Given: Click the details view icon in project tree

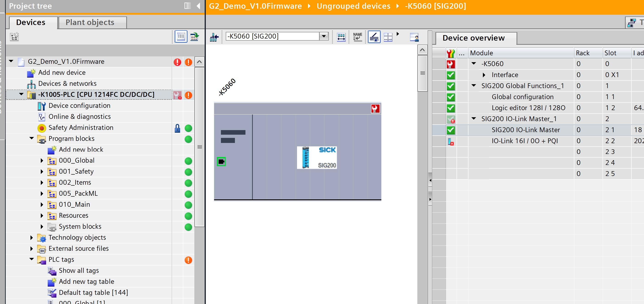Looking at the screenshot, I should (181, 37).
